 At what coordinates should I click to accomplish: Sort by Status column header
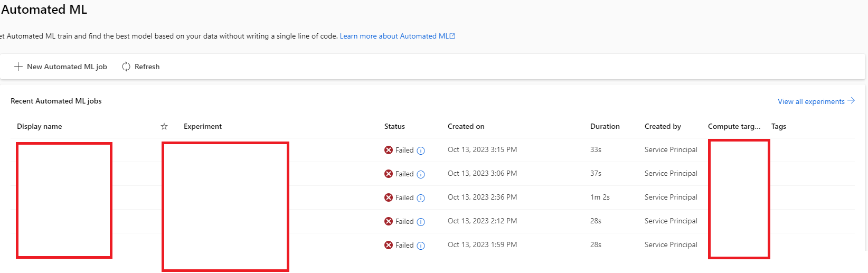(x=394, y=126)
